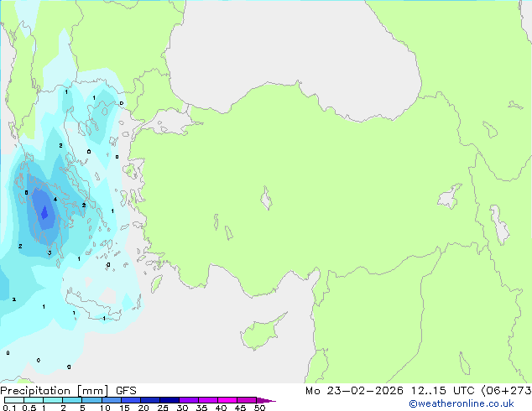The height and width of the screenshot is (411, 532).
Task: Select the 2–5 mm legend swatch
Action: 72,400
